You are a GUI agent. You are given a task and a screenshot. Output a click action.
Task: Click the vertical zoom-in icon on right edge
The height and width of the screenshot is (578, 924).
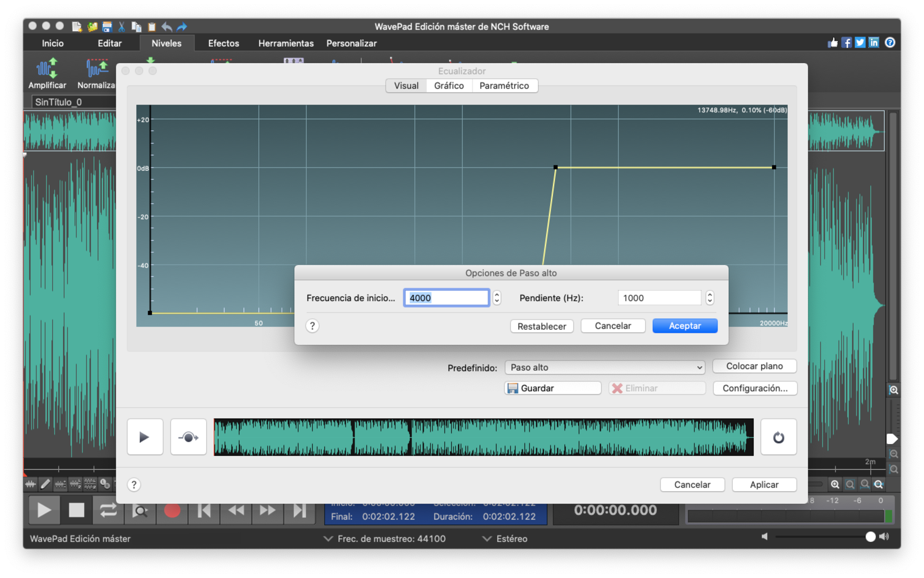tap(894, 390)
